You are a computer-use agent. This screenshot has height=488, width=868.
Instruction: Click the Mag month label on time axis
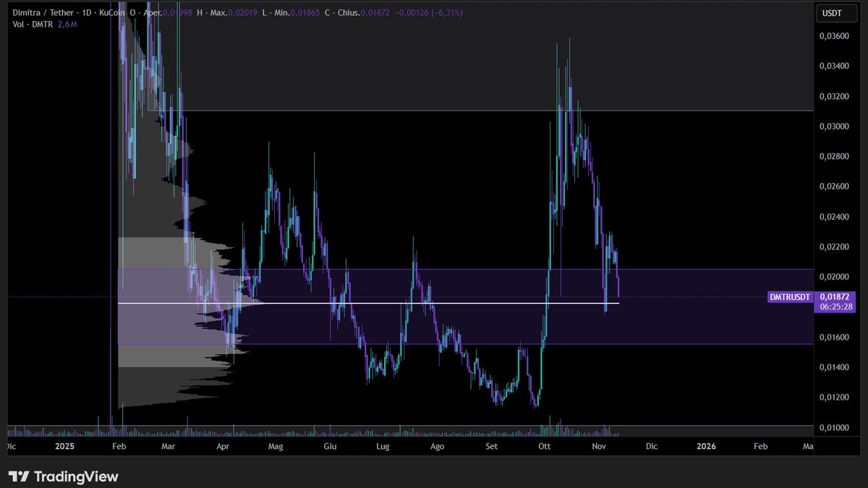275,446
